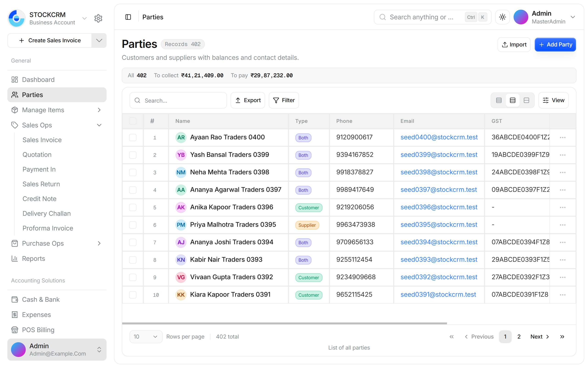The image size is (588, 368).
Task: Click the Add Party button
Action: coord(555,45)
